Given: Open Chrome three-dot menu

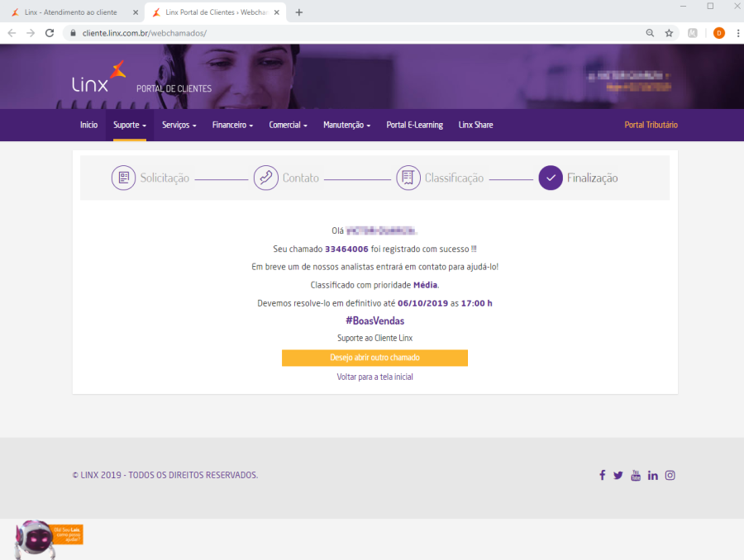Looking at the screenshot, I should coord(738,33).
